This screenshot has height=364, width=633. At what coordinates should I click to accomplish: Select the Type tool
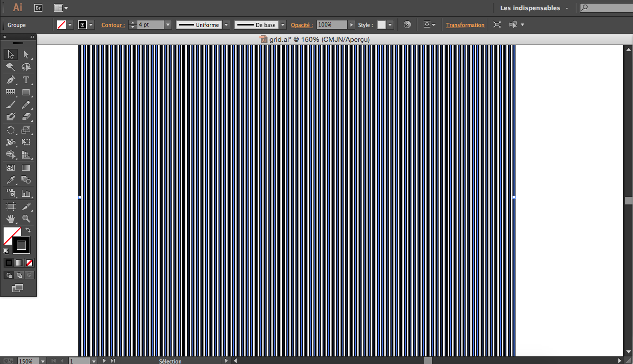click(26, 80)
